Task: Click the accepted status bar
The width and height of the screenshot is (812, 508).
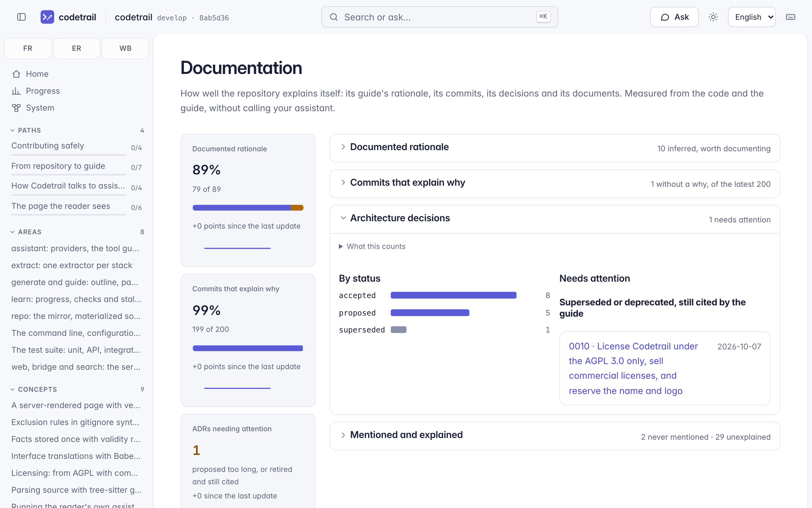Action: [453, 295]
